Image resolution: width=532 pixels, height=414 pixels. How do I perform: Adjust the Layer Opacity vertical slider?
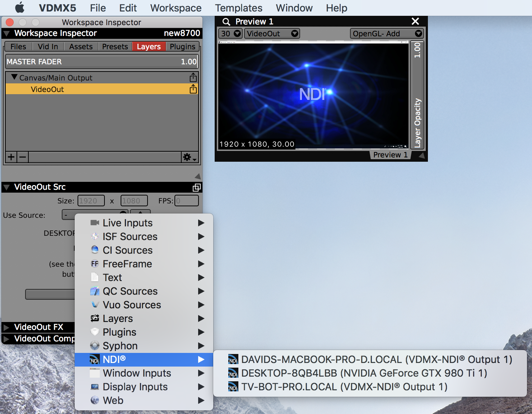click(417, 95)
